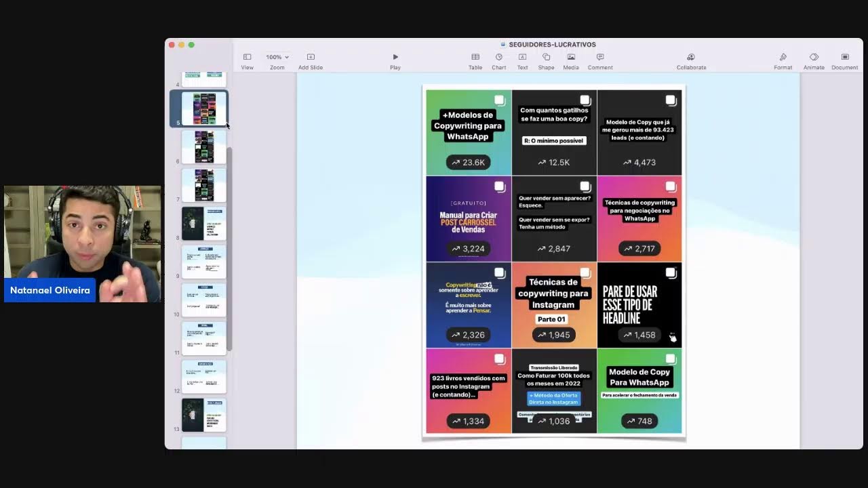Open the Media insert menu
The image size is (868, 488).
571,60
